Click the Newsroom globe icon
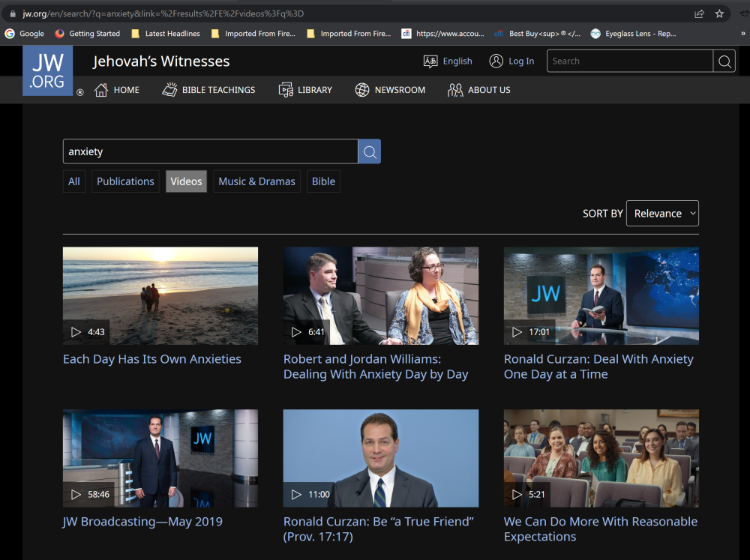Screen dimensions: 750x560 click(x=362, y=90)
